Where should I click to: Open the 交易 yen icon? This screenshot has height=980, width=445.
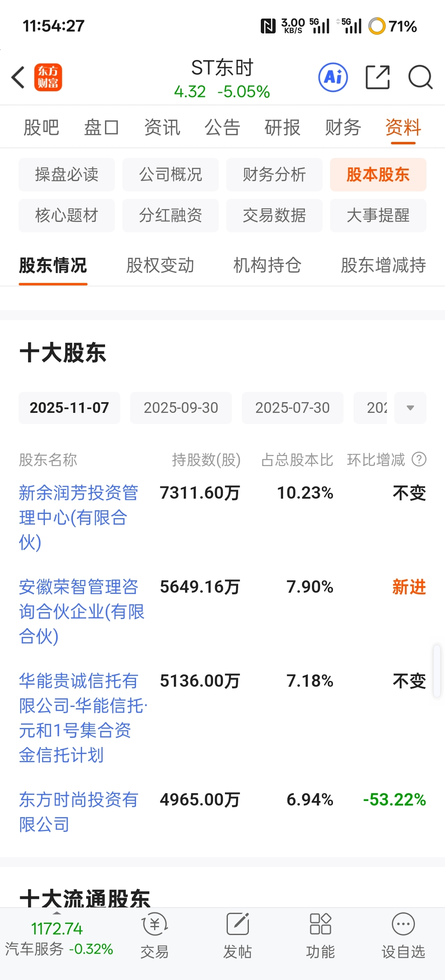click(155, 924)
